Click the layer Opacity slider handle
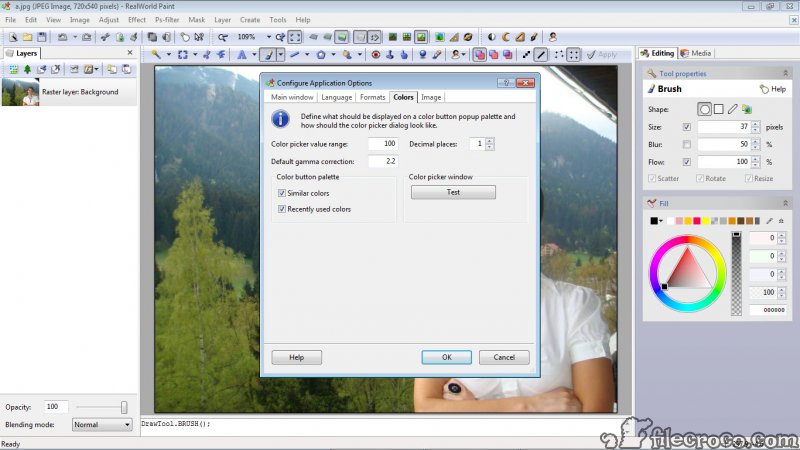Viewport: 800px width, 450px height. click(124, 407)
